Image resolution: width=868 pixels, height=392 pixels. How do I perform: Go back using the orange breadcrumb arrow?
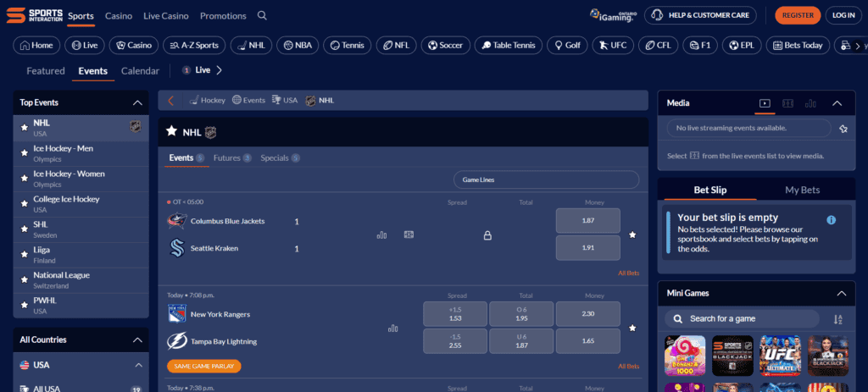coord(170,101)
